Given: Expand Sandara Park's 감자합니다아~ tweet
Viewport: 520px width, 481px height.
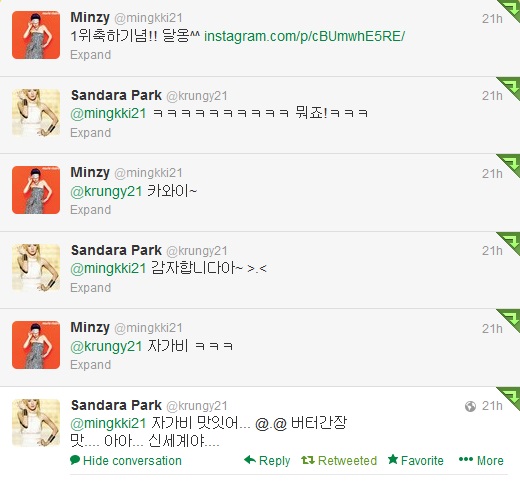Looking at the screenshot, I should pyautogui.click(x=91, y=288).
